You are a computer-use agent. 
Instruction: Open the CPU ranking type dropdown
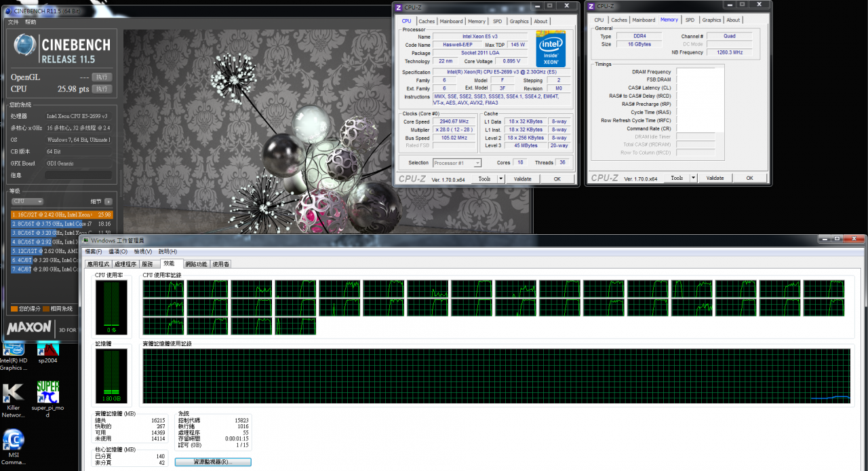click(x=28, y=202)
